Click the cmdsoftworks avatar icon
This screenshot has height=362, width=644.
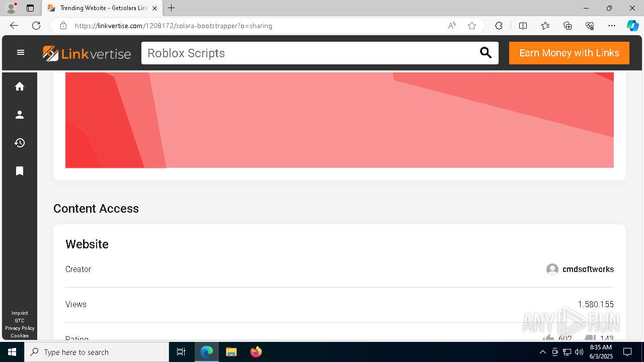pos(552,269)
